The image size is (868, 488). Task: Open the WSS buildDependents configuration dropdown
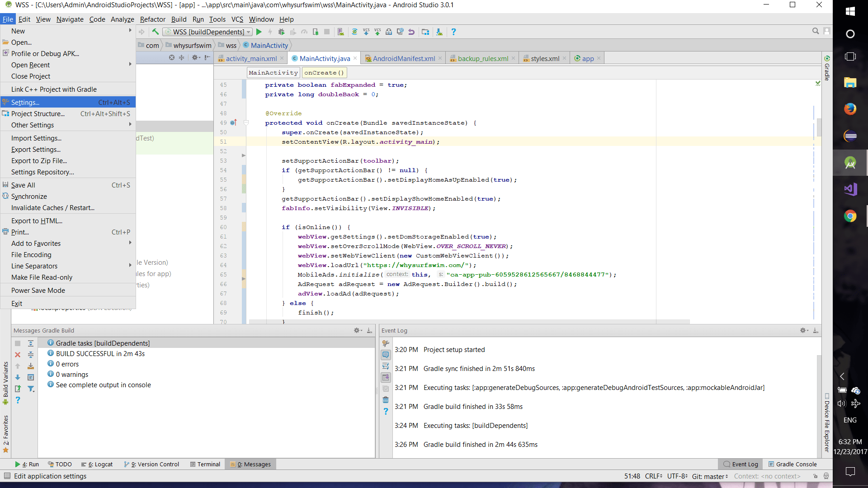[207, 32]
